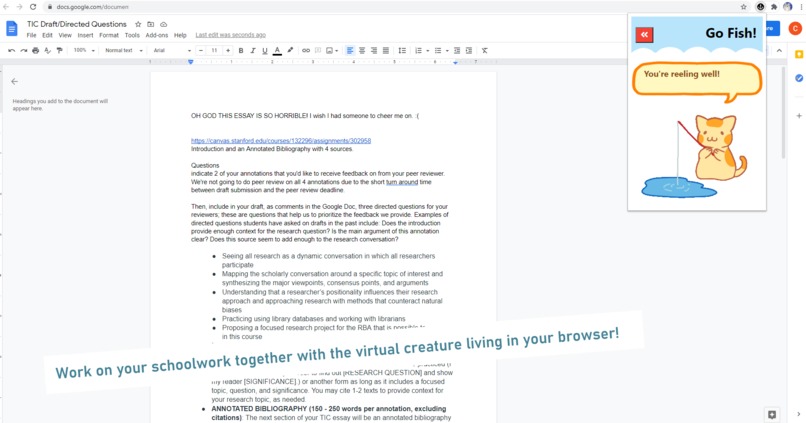Screen dimensions: 806x423
Task: Print the document with printer icon
Action: (x=35, y=50)
